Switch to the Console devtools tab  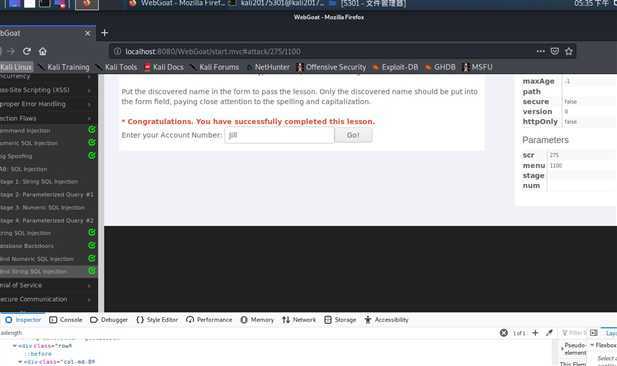click(x=66, y=320)
